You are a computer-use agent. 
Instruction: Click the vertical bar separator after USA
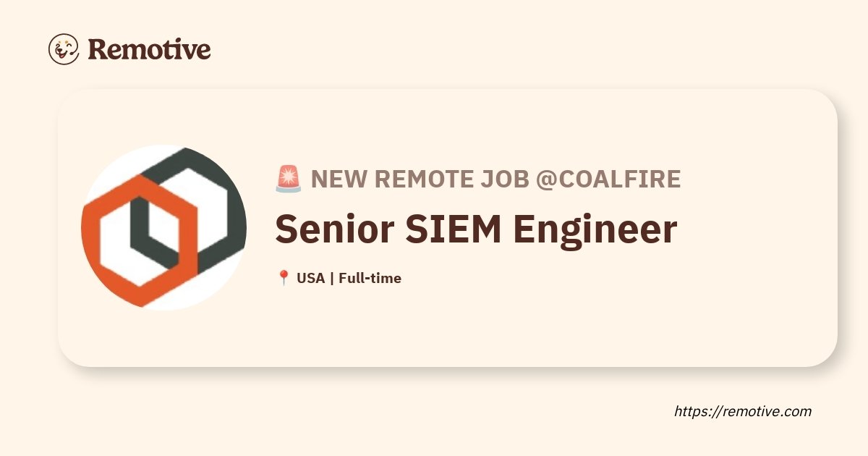click(x=331, y=278)
